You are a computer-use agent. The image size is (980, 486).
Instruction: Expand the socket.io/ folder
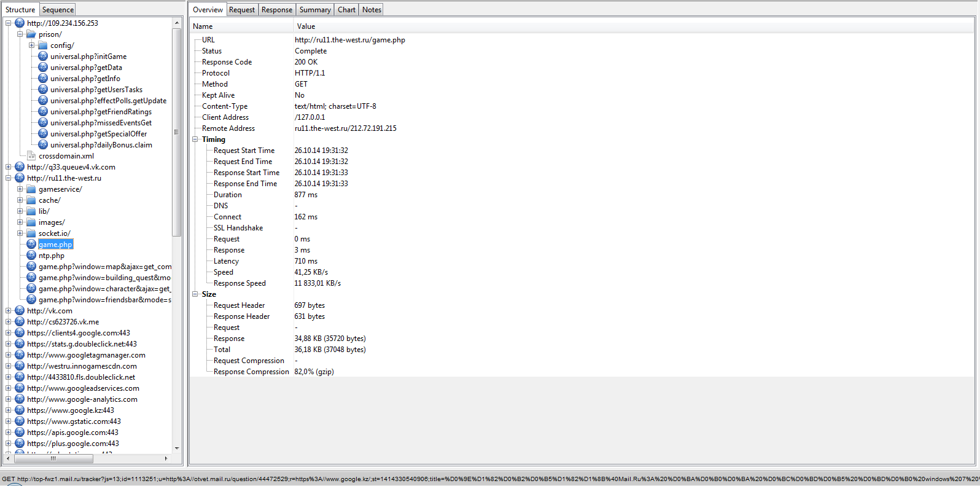pos(20,233)
